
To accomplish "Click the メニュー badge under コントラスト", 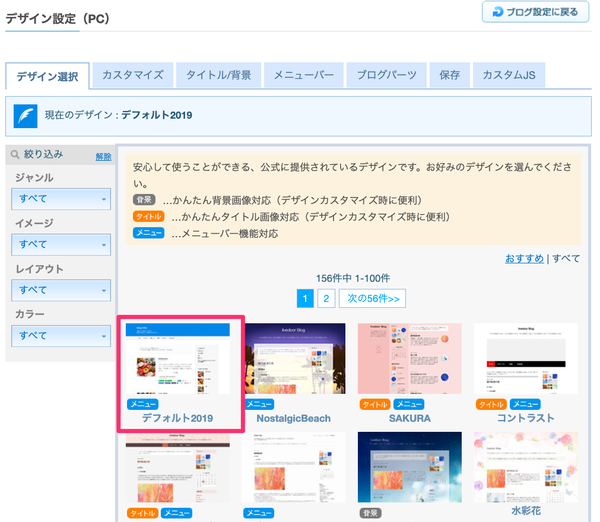I will click(525, 404).
